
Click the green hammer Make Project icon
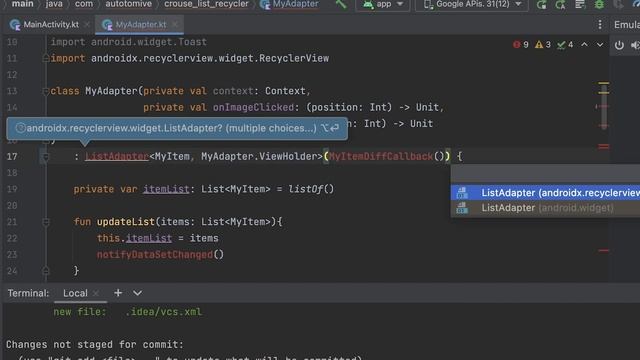click(341, 4)
